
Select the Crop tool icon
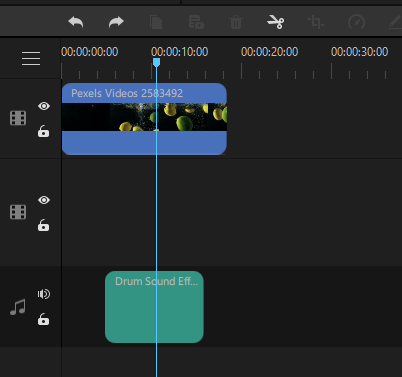pyautogui.click(x=316, y=22)
